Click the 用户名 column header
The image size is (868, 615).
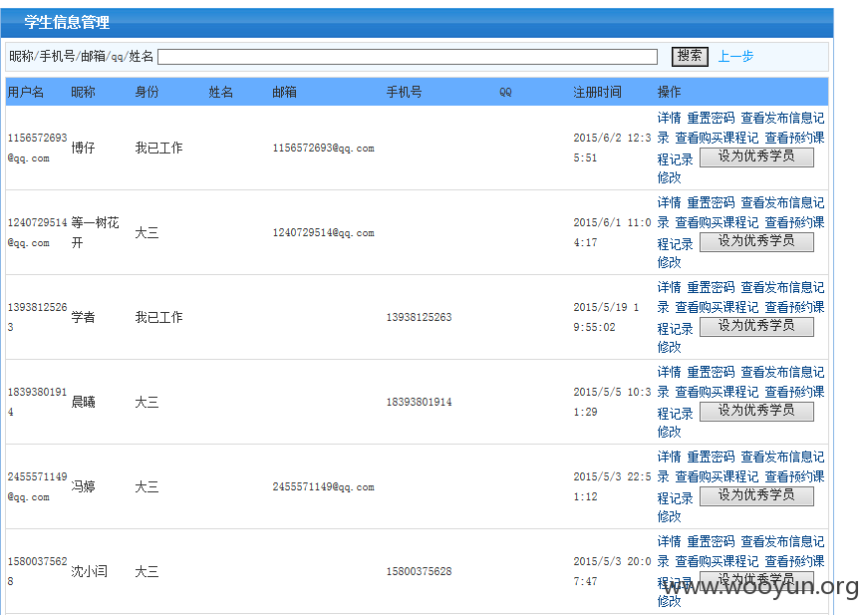26,92
